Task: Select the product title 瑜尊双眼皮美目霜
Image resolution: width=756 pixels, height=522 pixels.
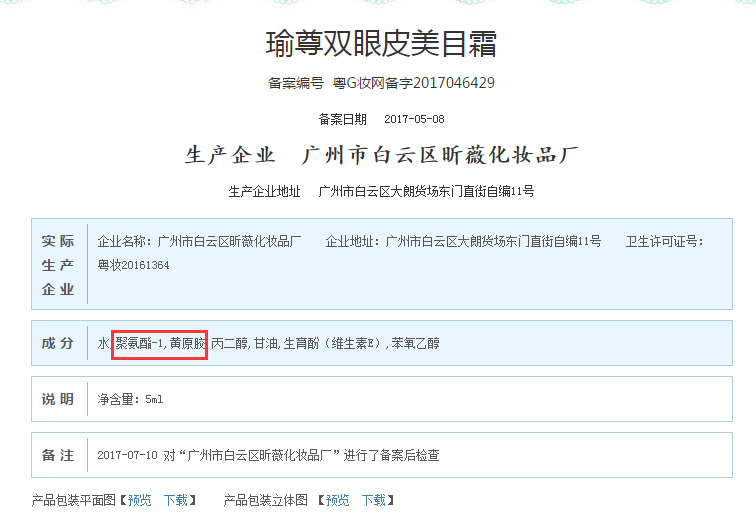Action: coord(381,43)
